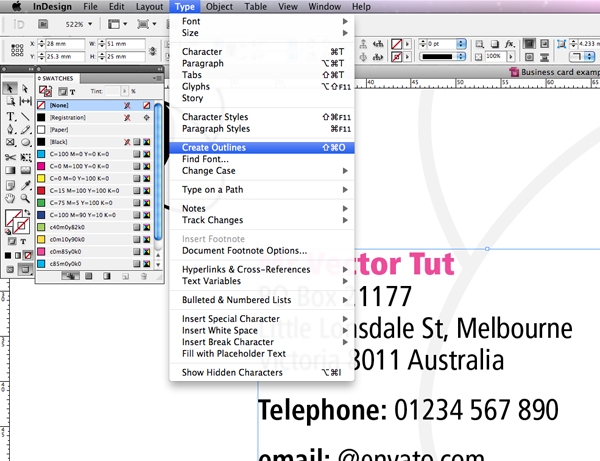The height and width of the screenshot is (461, 600).
Task: Choose Create Outlines from the Type menu
Action: tap(262, 148)
